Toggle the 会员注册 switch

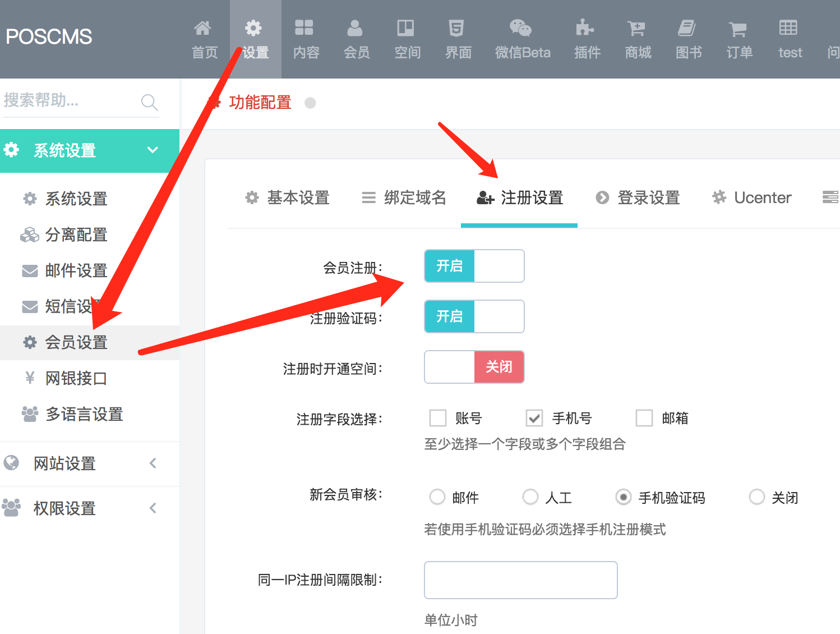pos(474,266)
